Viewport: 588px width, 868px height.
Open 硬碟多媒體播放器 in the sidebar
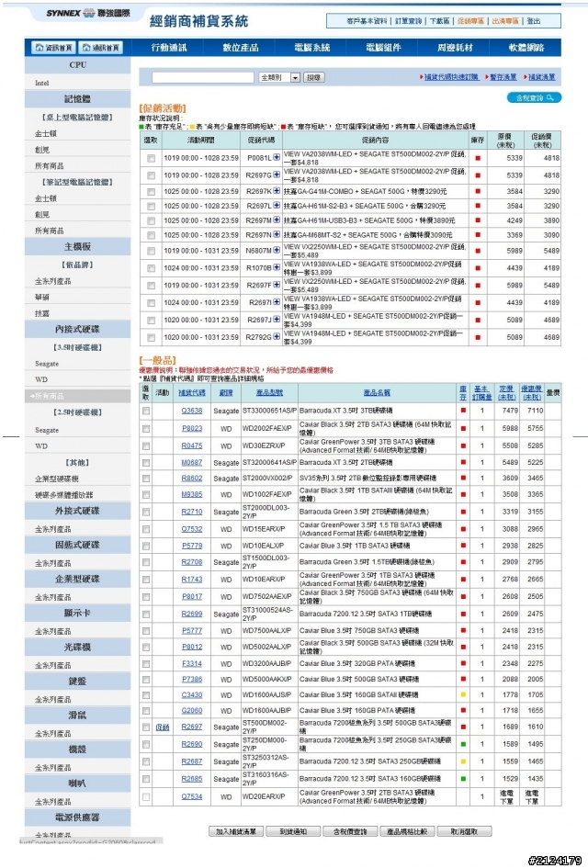coord(64,495)
